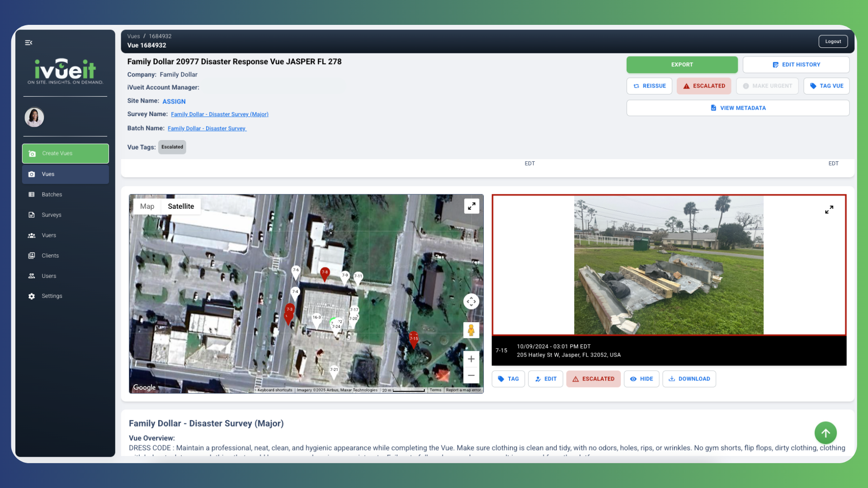Open the debris photo 7-15
Screen dimensions: 868x488
point(669,265)
